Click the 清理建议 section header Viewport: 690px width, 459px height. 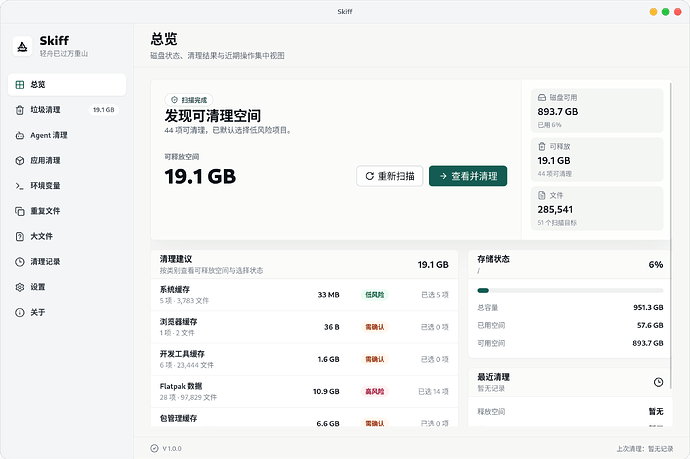point(304,264)
